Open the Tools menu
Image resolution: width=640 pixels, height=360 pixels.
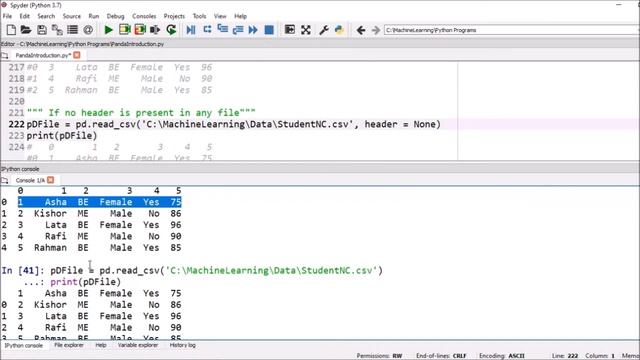pyautogui.click(x=199, y=16)
